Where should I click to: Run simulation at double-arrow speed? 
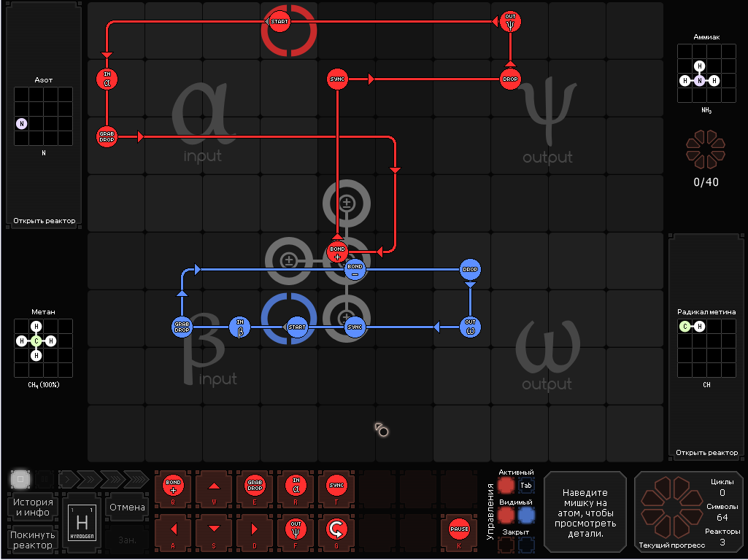pos(89,478)
